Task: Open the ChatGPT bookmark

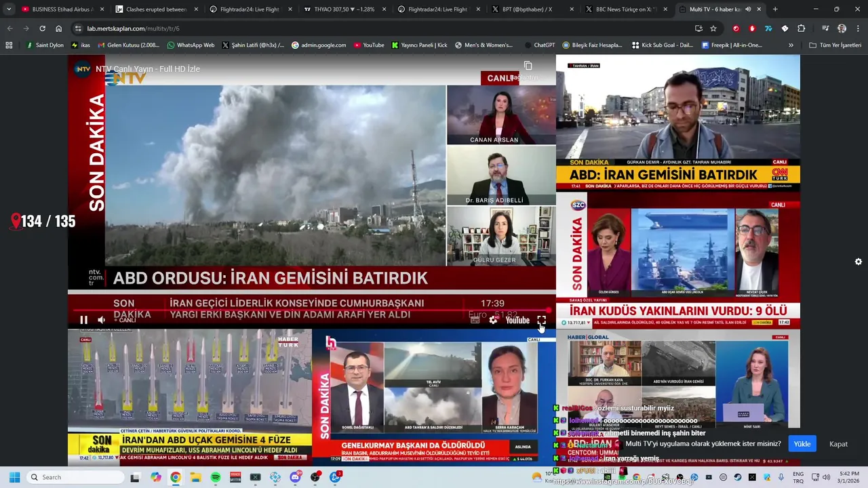Action: coord(539,45)
